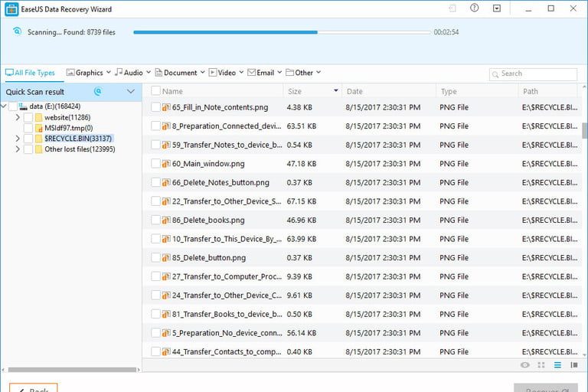The image size is (588, 392).
Task: Open the Document filter menu
Action: (x=180, y=73)
